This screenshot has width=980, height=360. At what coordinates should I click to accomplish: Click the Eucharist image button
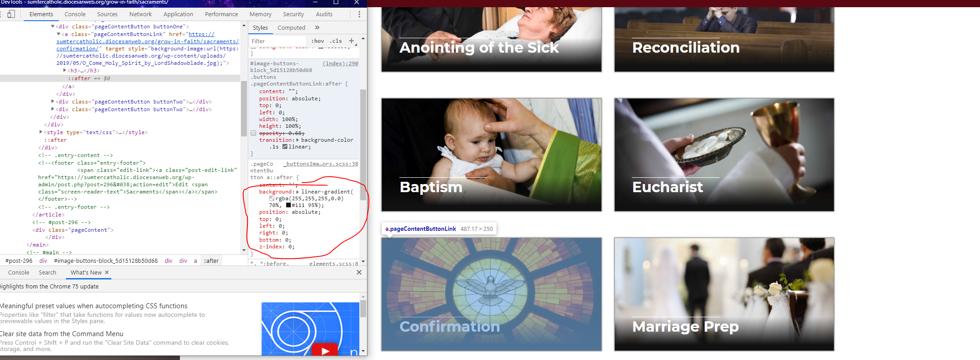pos(724,154)
